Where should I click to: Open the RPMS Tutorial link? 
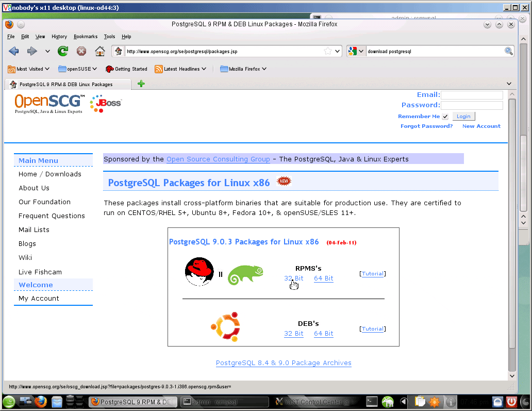tap(373, 273)
